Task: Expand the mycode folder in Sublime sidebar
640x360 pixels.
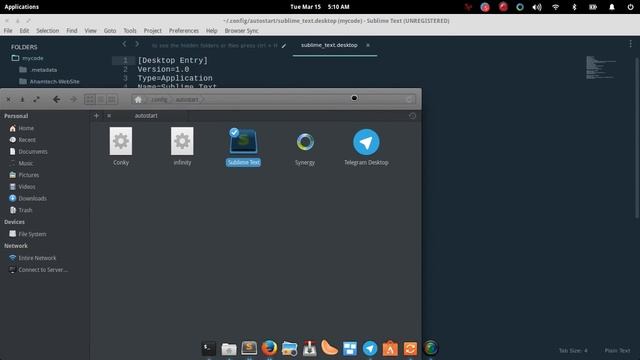Action: [x=28, y=58]
